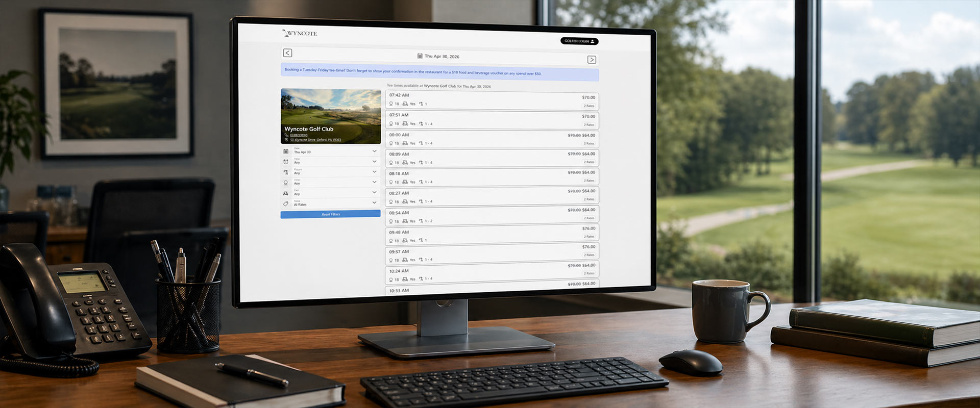Screen dimensions: 980x408
Task: Click the cart icon in the 10:24 AM row
Action: (405, 279)
